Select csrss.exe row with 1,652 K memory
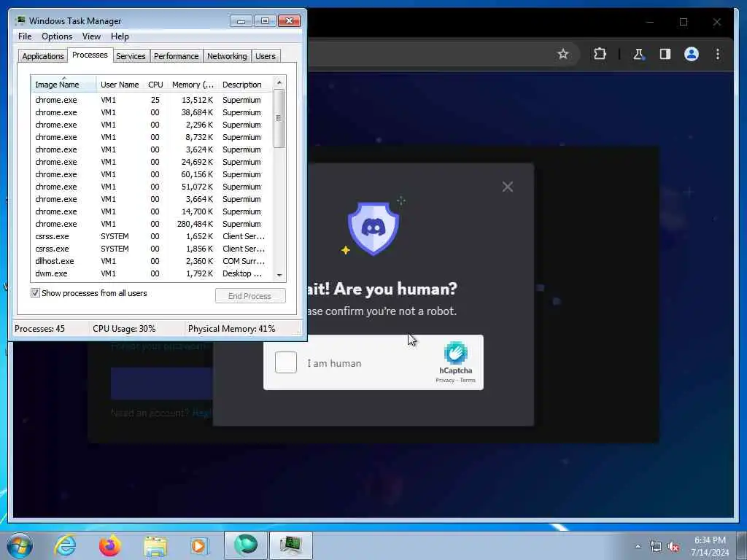Screen dimensions: 747x560 pos(152,236)
